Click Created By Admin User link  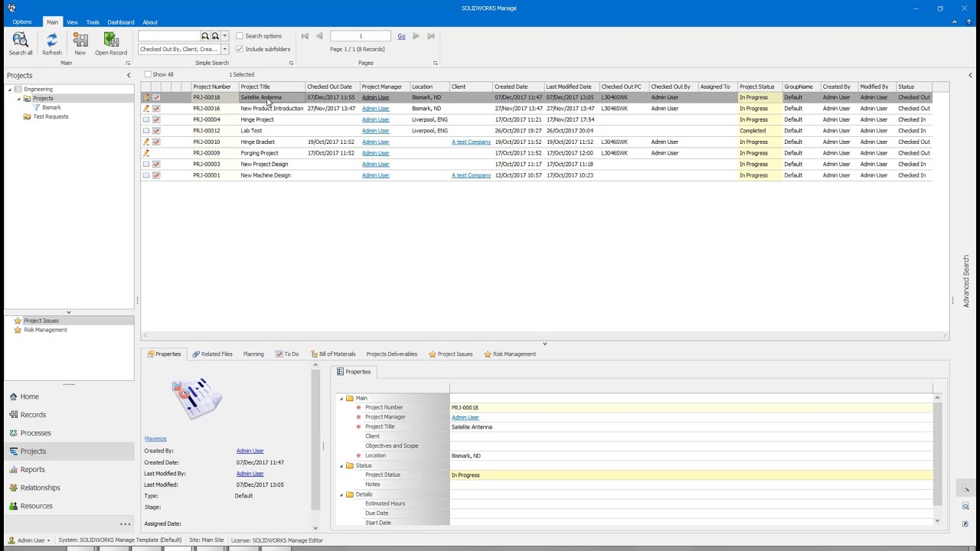tap(250, 451)
